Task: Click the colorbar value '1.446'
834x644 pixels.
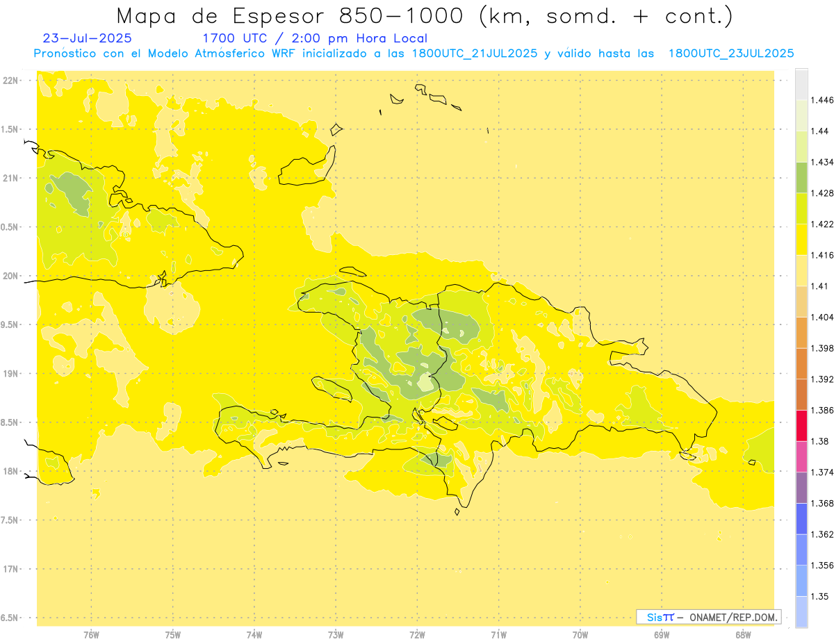Action: pos(821,101)
